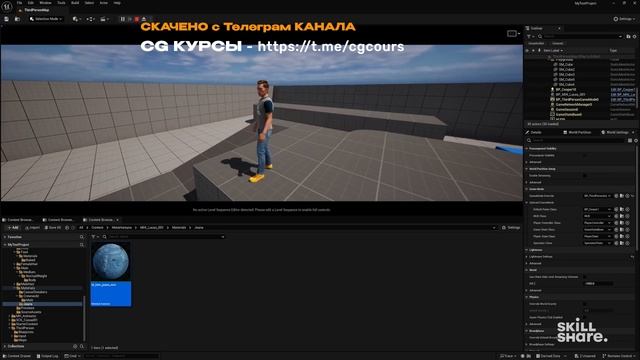Open the quick add content toolbar icon
Viewport: 640px width, 360px height.
click(76, 19)
